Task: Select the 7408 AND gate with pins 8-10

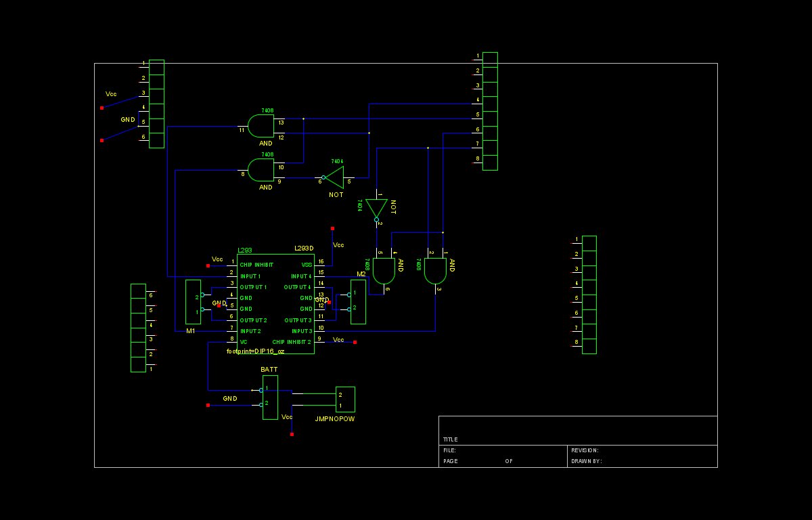Action: coord(261,170)
